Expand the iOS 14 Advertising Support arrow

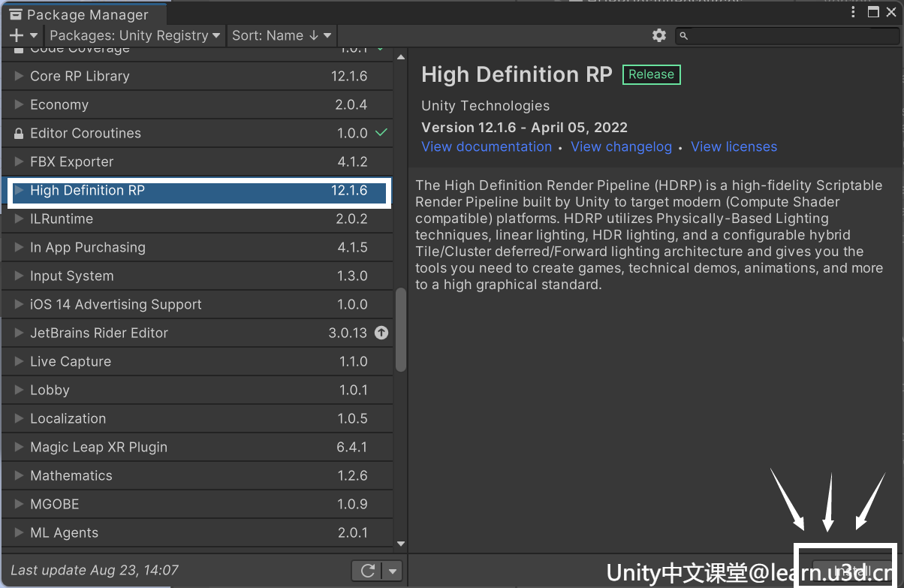pyautogui.click(x=19, y=304)
